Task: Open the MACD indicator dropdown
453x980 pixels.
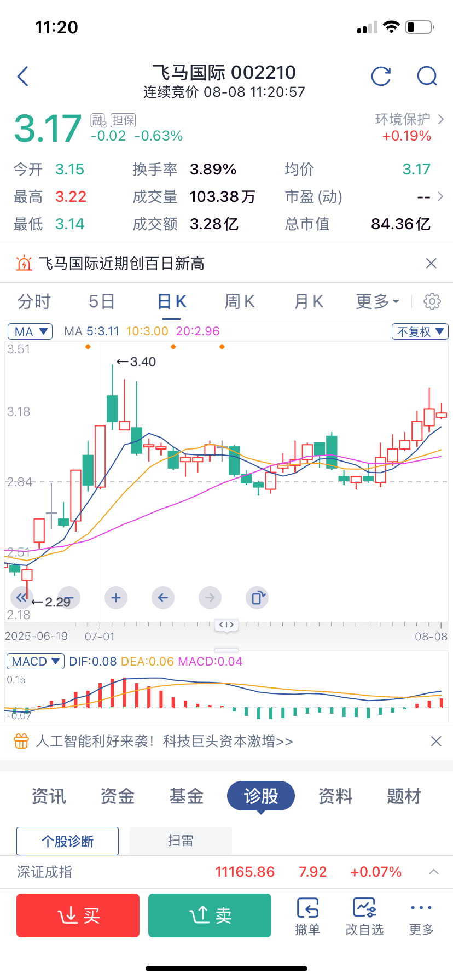Action: 36,661
